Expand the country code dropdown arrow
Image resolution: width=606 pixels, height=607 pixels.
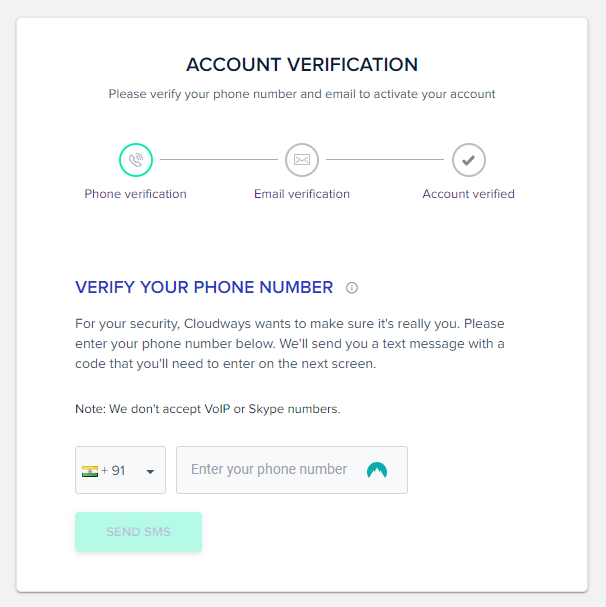(150, 472)
